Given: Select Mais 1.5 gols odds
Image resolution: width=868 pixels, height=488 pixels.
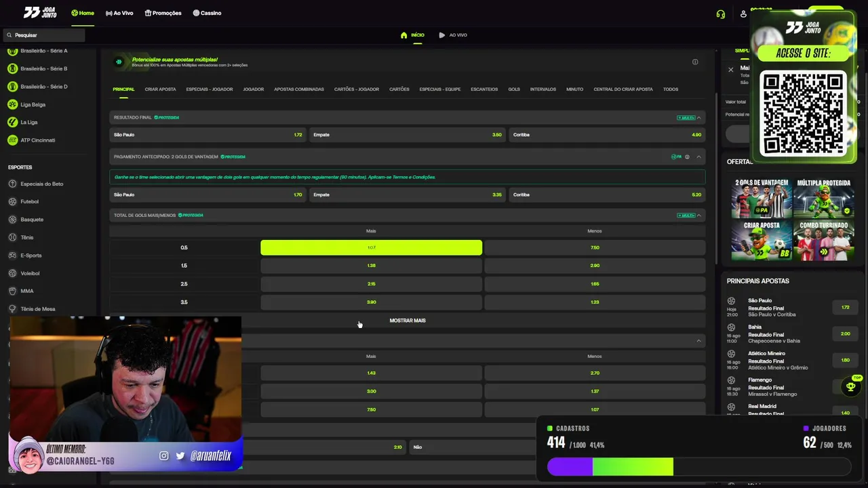Looking at the screenshot, I should point(371,266).
